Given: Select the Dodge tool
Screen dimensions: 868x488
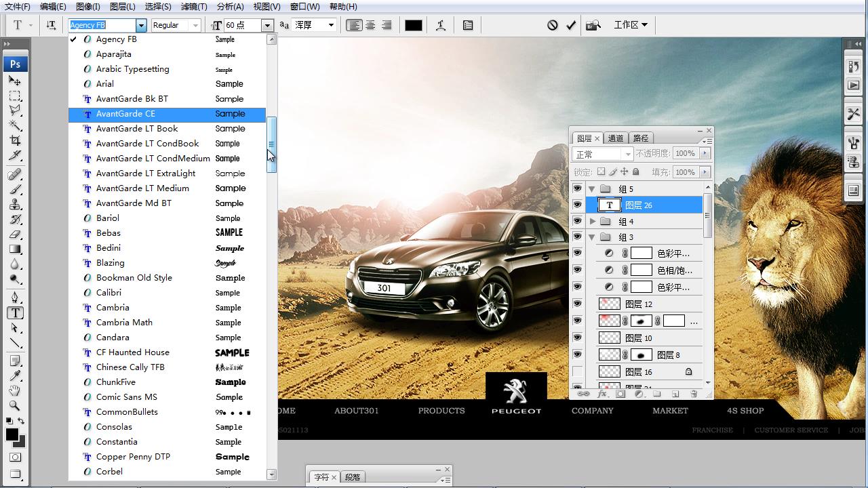Looking at the screenshot, I should (x=15, y=279).
